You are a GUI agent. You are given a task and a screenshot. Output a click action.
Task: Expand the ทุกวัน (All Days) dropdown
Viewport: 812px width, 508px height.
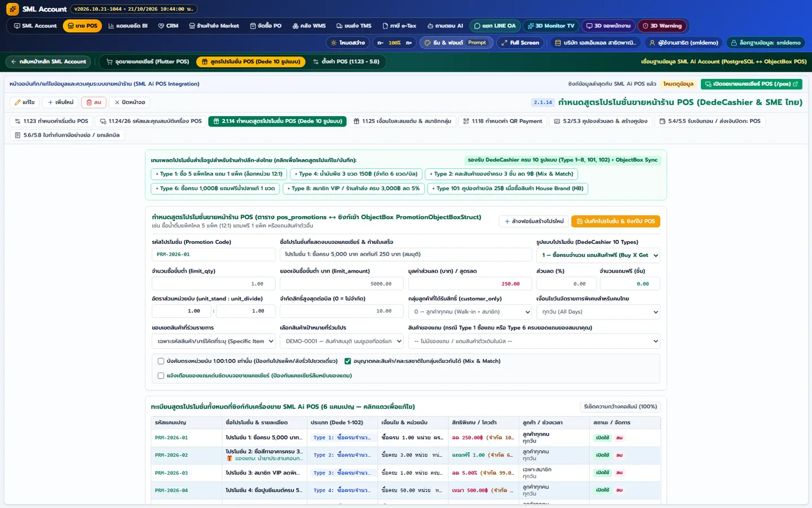pos(598,312)
